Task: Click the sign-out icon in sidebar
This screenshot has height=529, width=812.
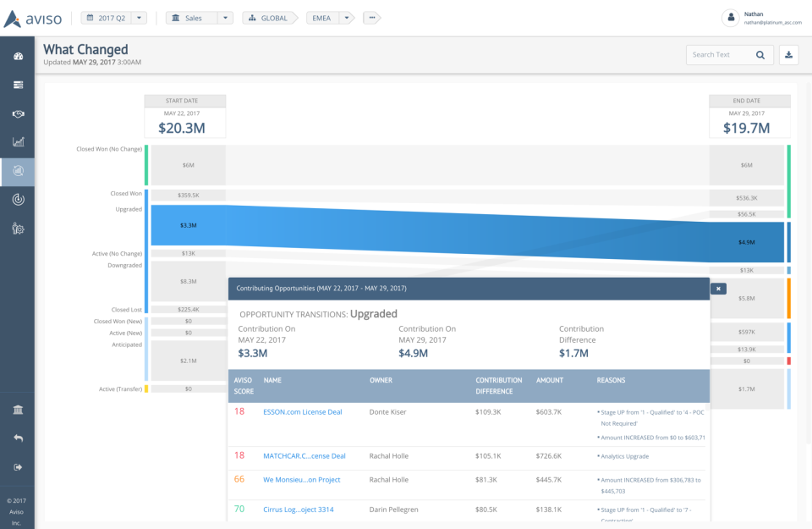Action: (x=18, y=466)
